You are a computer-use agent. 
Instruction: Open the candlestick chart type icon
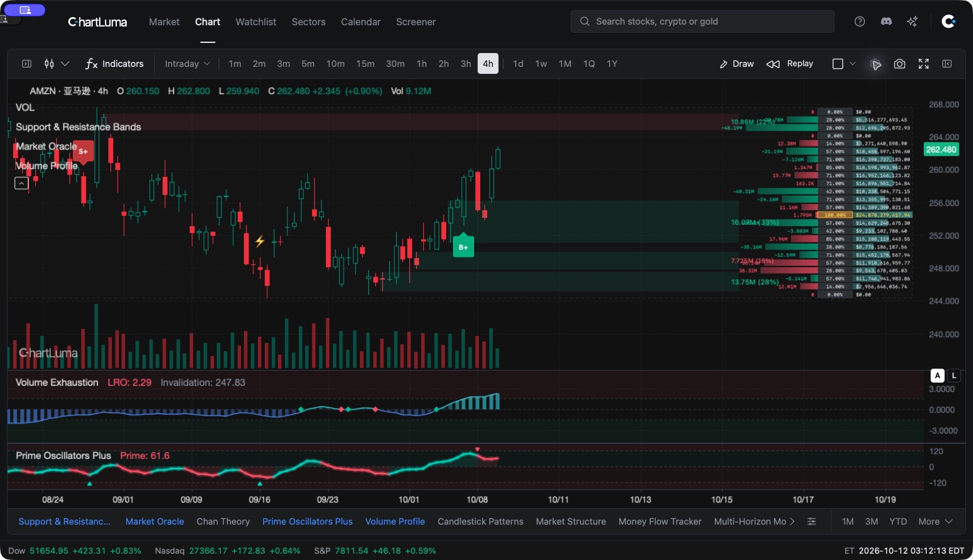49,64
